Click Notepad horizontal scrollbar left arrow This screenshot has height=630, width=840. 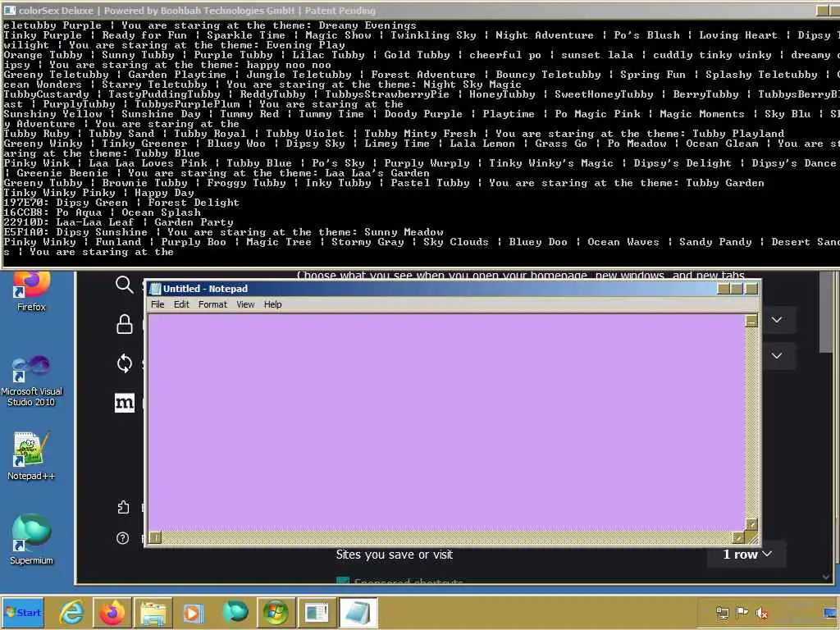155,536
